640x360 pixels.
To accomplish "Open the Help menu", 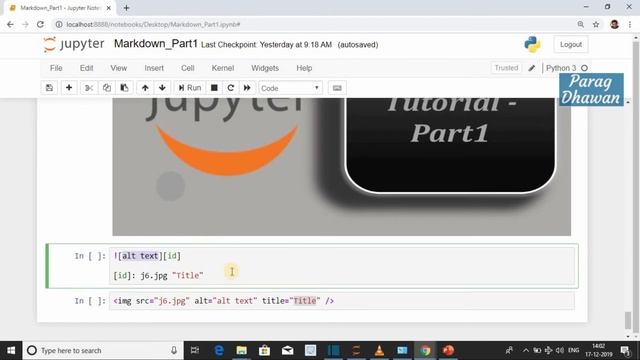I will [304, 68].
